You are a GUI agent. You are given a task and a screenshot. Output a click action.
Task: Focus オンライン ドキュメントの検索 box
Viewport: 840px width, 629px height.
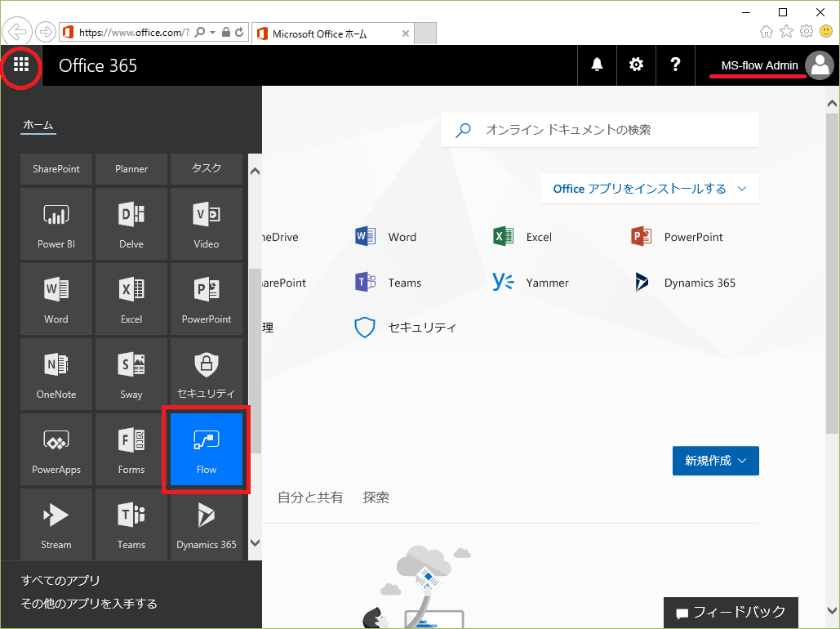[600, 130]
